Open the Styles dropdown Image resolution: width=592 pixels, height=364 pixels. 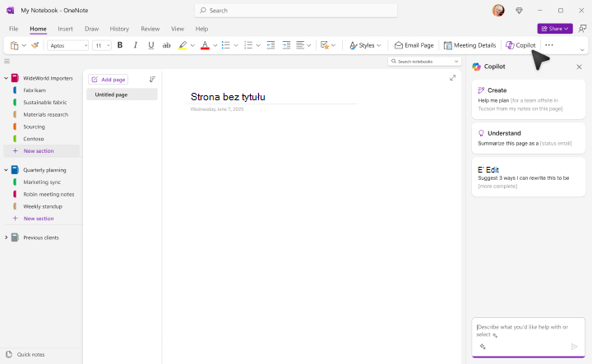(x=365, y=45)
